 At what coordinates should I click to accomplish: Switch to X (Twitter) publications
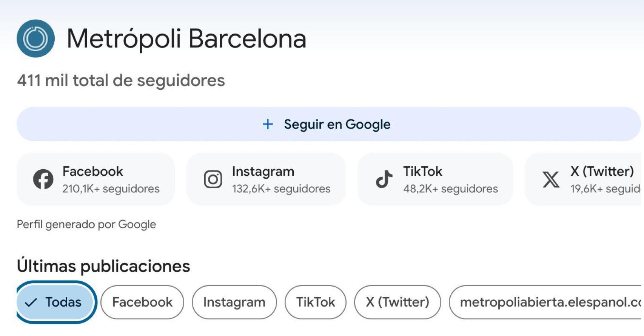pos(397,302)
